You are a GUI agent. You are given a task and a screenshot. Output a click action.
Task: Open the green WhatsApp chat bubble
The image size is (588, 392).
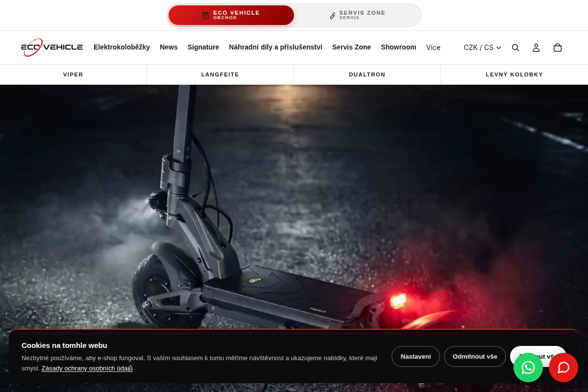[528, 367]
